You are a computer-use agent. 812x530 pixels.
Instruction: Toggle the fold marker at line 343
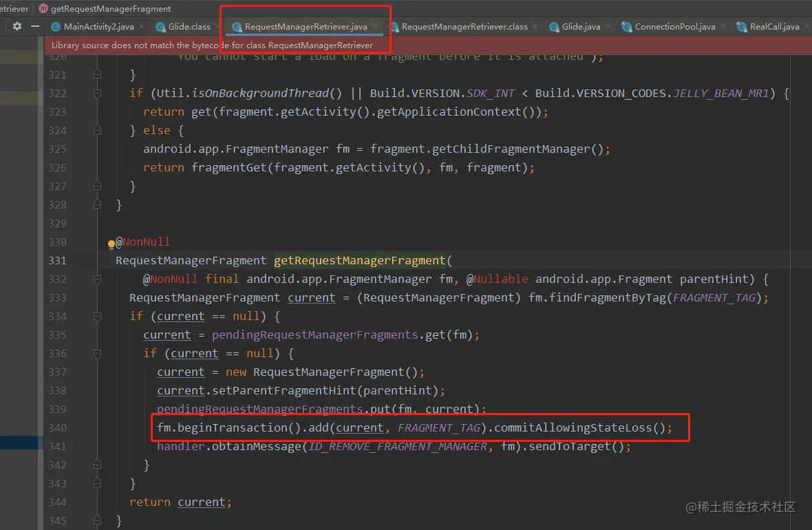97,483
